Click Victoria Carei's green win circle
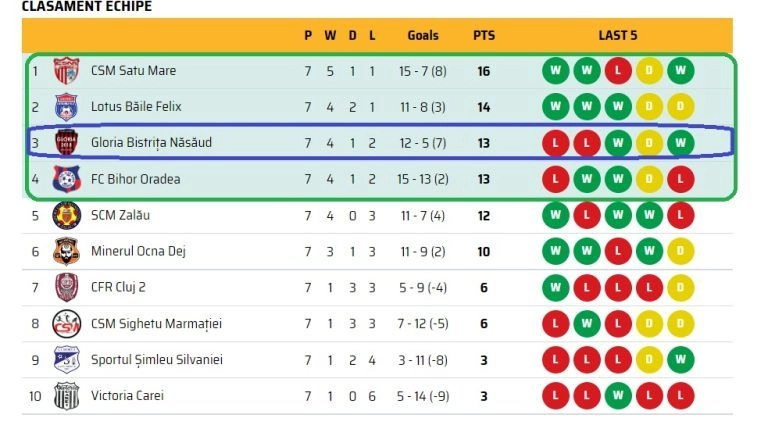The width and height of the screenshot is (768, 436). tap(617, 396)
